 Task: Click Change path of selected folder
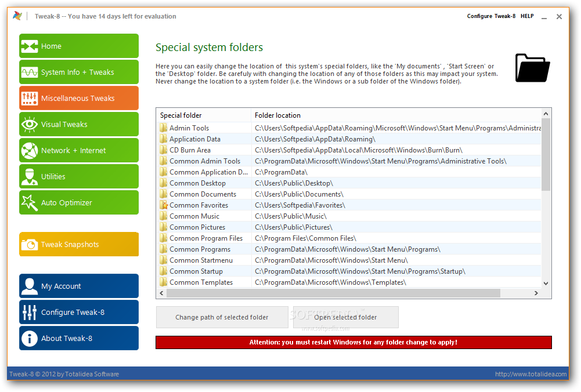pyautogui.click(x=222, y=317)
